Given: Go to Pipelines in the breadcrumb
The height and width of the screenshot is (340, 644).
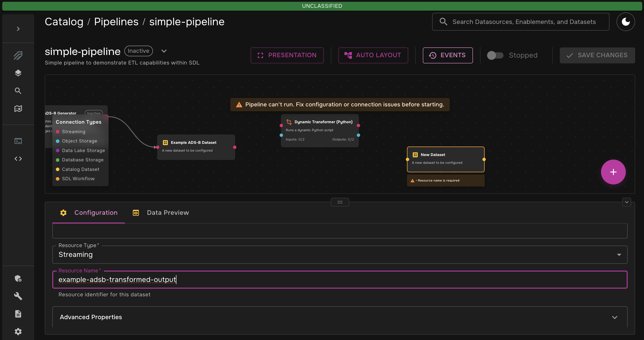Looking at the screenshot, I should point(116,22).
